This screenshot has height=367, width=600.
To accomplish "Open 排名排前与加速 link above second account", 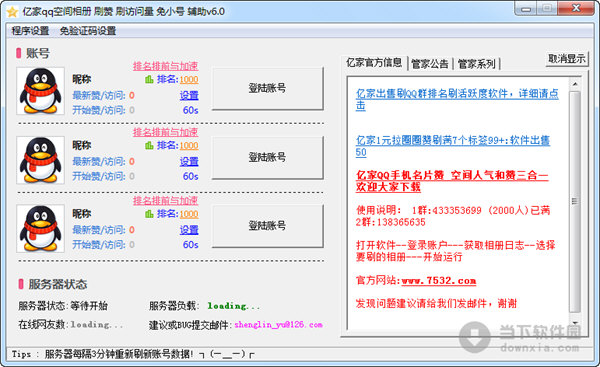I will click(165, 132).
